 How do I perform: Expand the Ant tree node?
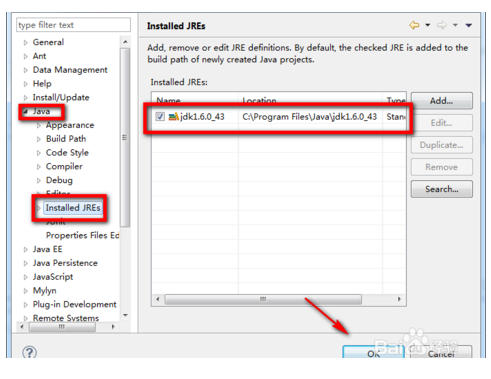pyautogui.click(x=26, y=56)
